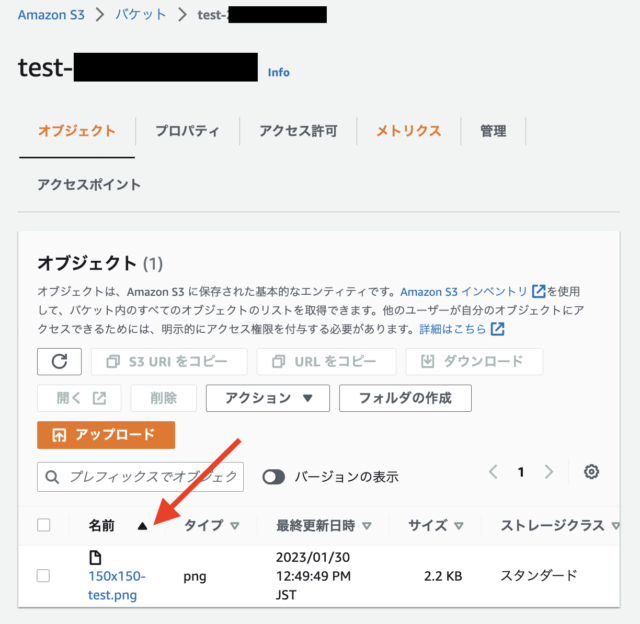This screenshot has height=624, width=640.
Task: Click the フォルダの作成 button
Action: pos(405,398)
